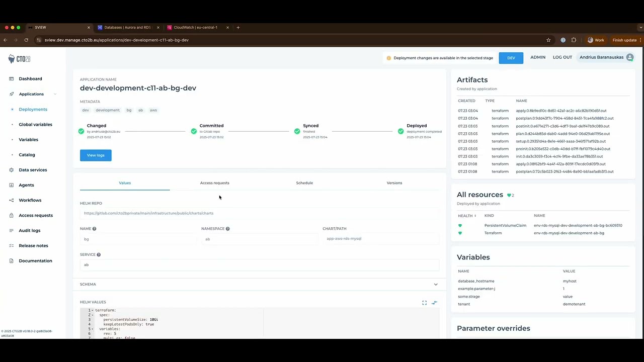Image resolution: width=644 pixels, height=362 pixels.
Task: Click the Release notes checklist icon
Action: coord(11,245)
